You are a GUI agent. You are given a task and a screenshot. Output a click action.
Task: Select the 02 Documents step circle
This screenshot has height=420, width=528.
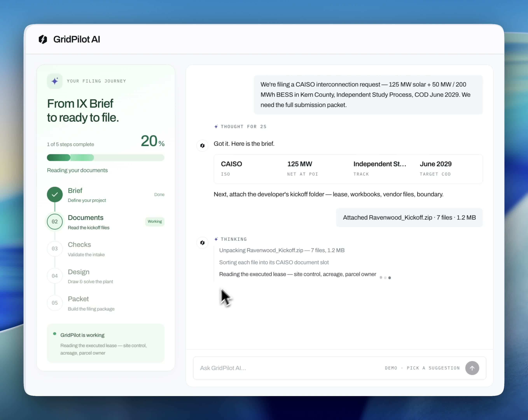pos(55,222)
